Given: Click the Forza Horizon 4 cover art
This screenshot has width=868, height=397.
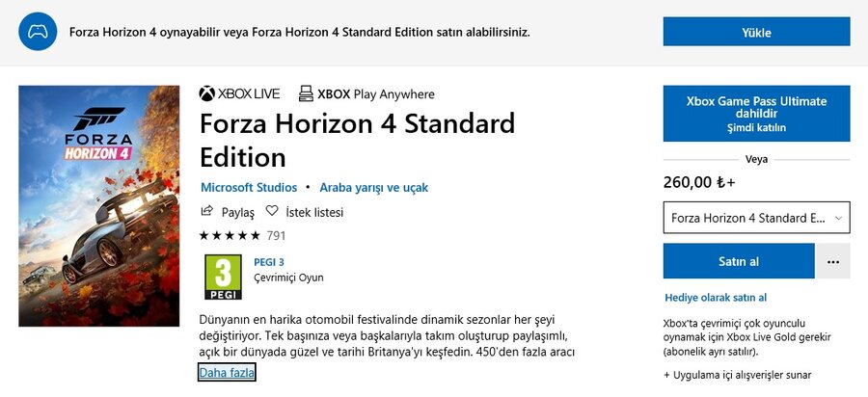Looking at the screenshot, I should click(x=99, y=205).
